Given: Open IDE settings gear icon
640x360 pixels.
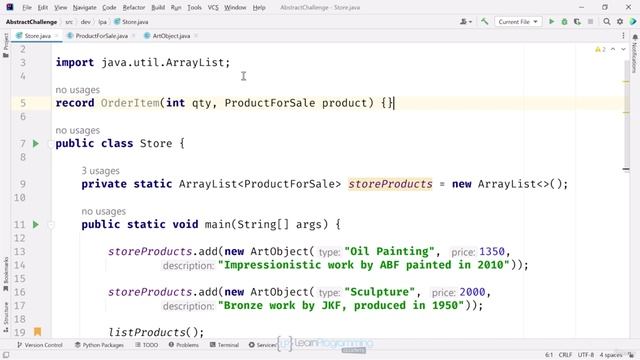Looking at the screenshot, I should [x=620, y=22].
